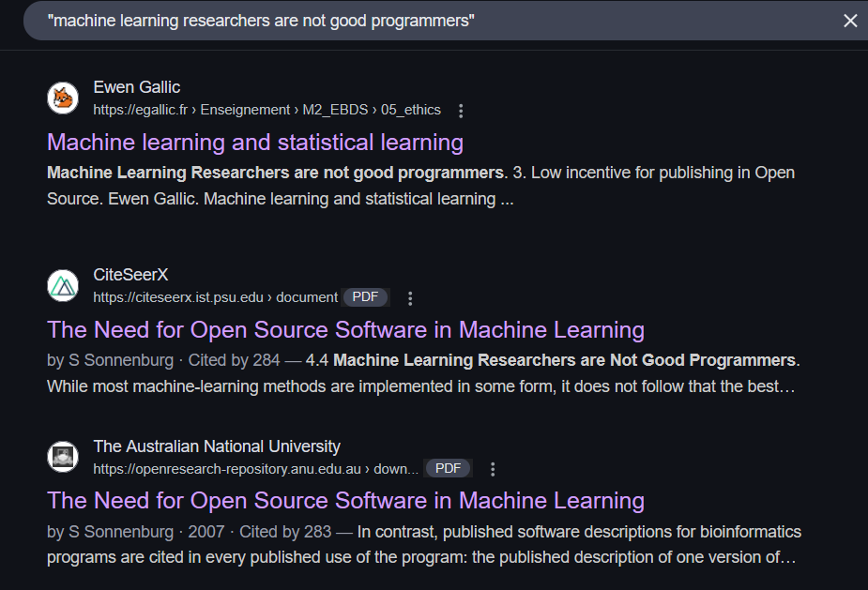This screenshot has height=590, width=868.
Task: Click the Australian National University favicon
Action: coord(63,457)
